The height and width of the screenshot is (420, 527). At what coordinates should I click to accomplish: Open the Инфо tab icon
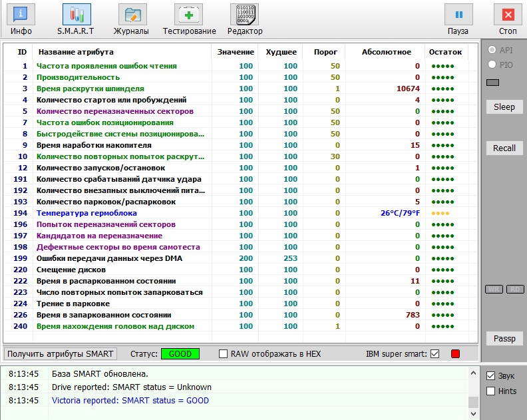pyautogui.click(x=21, y=15)
